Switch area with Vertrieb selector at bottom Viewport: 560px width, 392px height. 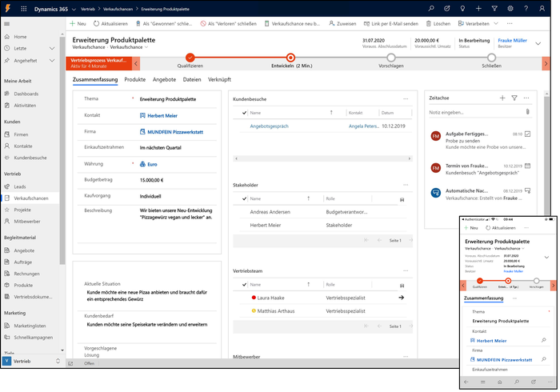32,362
